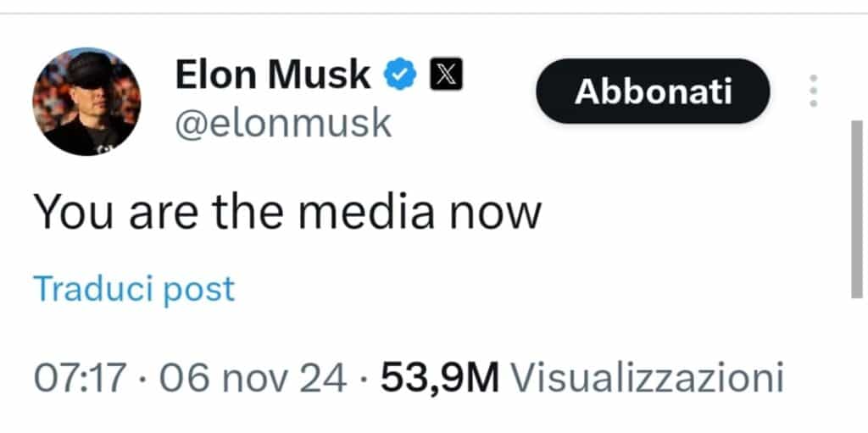This screenshot has width=868, height=433.
Task: Click the word "post" in Traduci post
Action: [198, 289]
